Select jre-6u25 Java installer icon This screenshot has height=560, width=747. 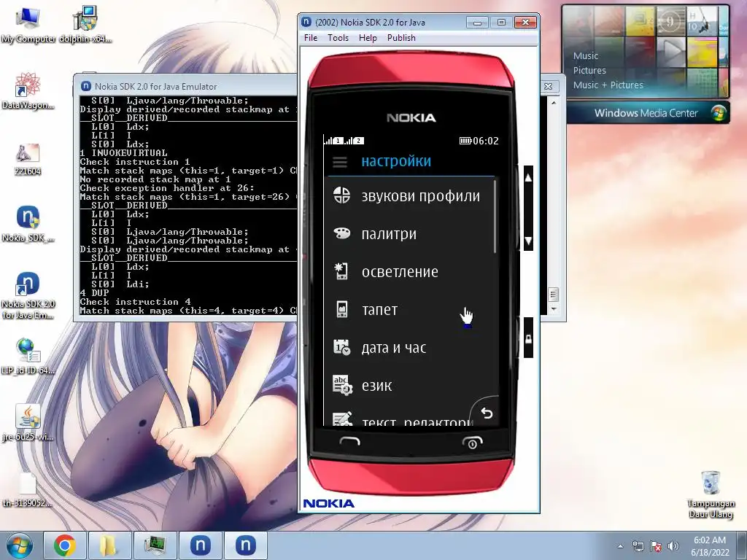(x=28, y=423)
